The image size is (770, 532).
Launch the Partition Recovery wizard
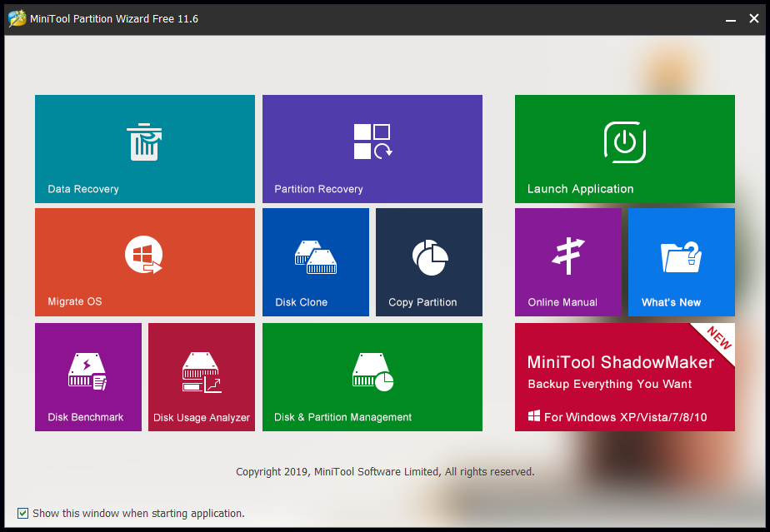pyautogui.click(x=372, y=148)
